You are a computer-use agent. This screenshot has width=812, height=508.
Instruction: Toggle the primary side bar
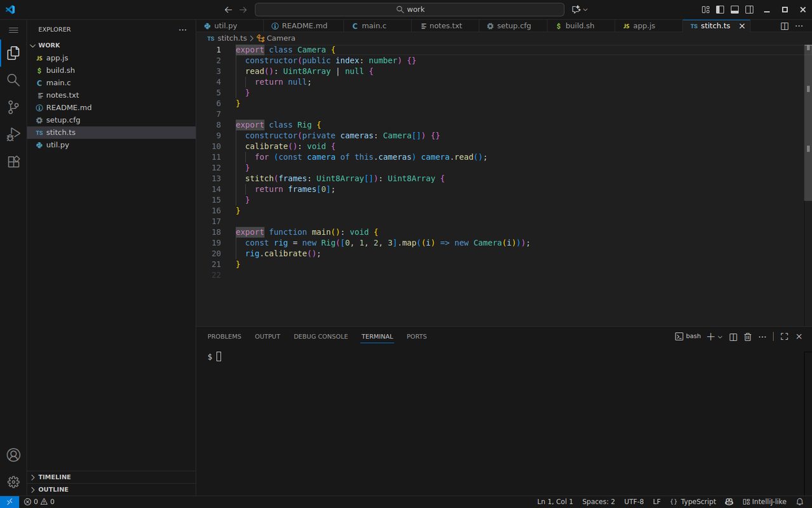pos(720,10)
